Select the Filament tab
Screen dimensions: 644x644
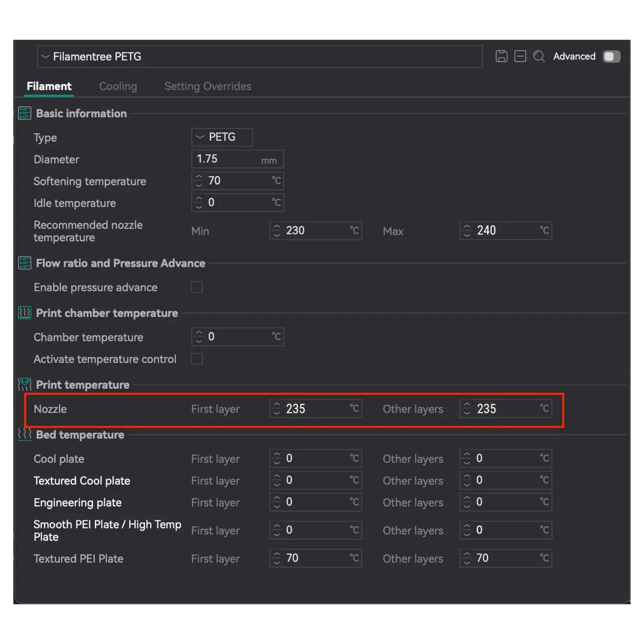point(49,86)
